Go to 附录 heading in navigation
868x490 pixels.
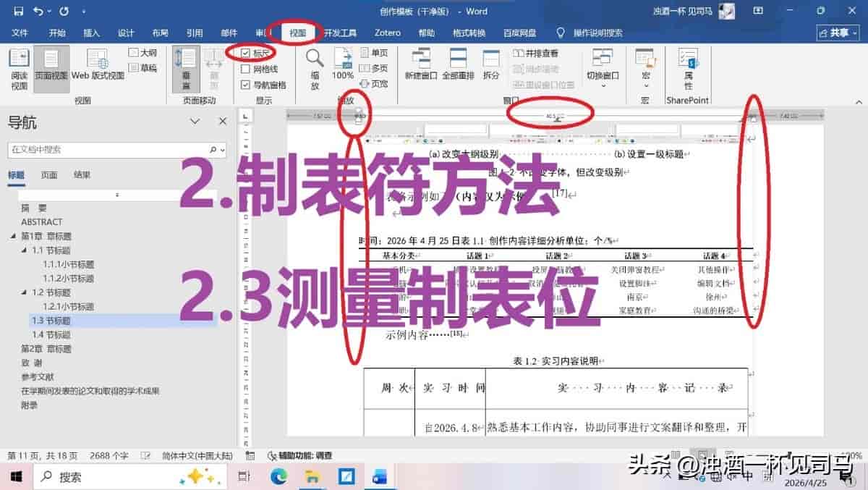point(29,405)
